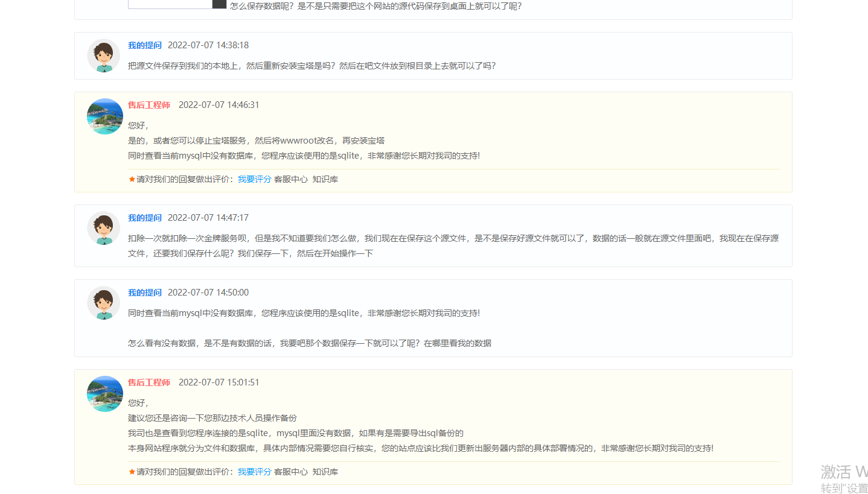This screenshot has height=494, width=868.
Task: Click the 我的提问 label on the 14:50 message
Action: 145,292
